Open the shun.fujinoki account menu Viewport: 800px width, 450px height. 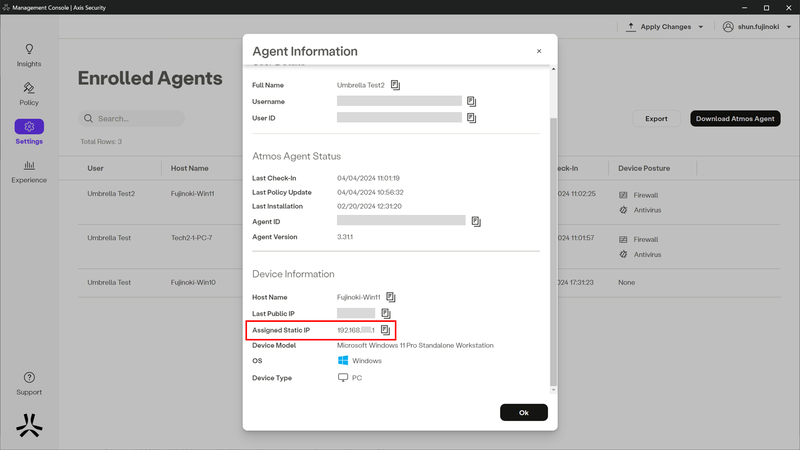click(x=757, y=27)
